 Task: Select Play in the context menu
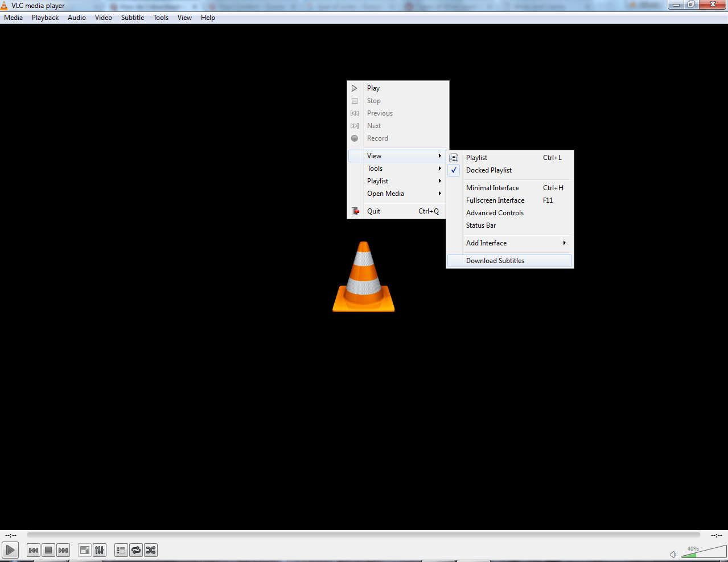pos(397,88)
